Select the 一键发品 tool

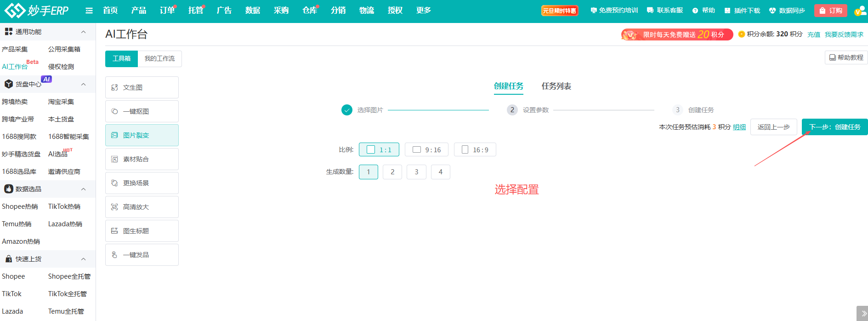(x=142, y=255)
